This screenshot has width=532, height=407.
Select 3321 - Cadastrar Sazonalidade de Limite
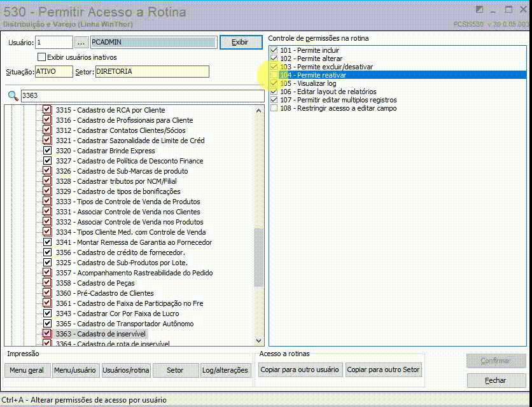tap(130, 141)
